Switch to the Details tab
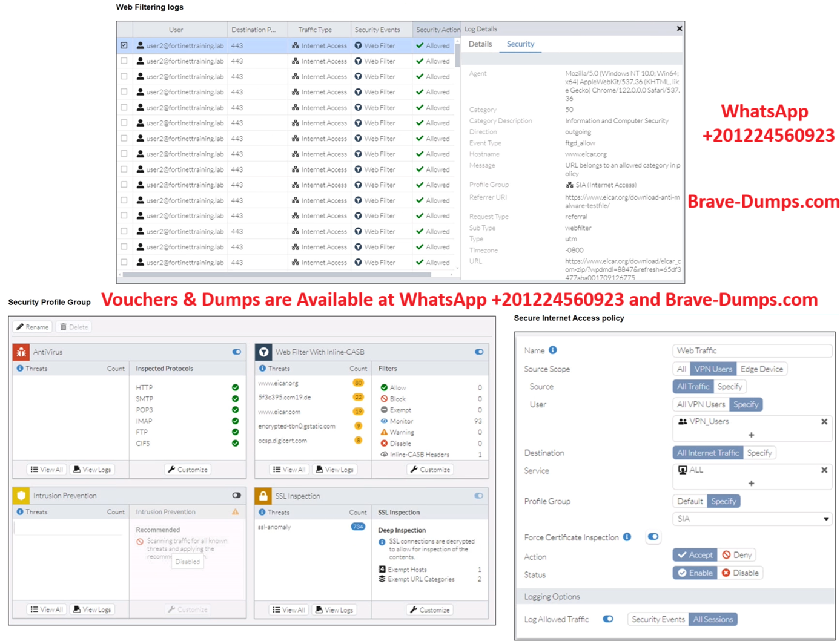The height and width of the screenshot is (644, 840). 480,44
